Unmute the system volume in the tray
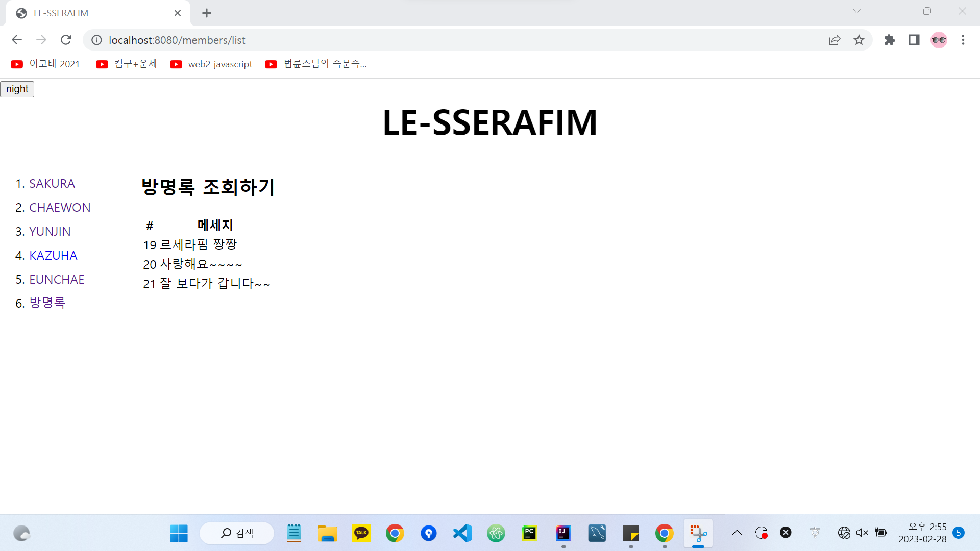Screen dimensions: 980x551 pyautogui.click(x=862, y=532)
